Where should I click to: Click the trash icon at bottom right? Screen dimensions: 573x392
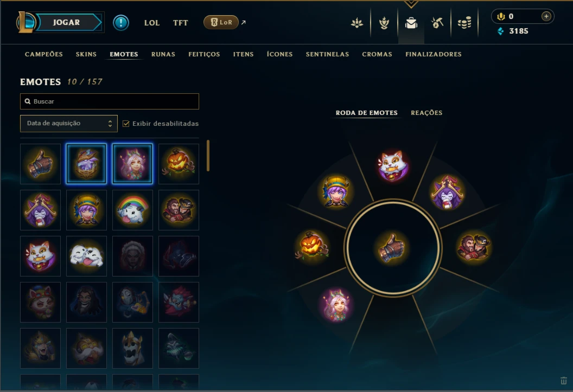point(563,381)
